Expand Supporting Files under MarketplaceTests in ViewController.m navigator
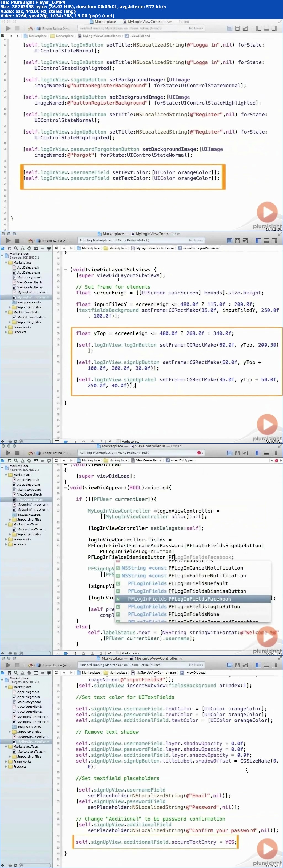The width and height of the screenshot is (283, 868). 10,534
